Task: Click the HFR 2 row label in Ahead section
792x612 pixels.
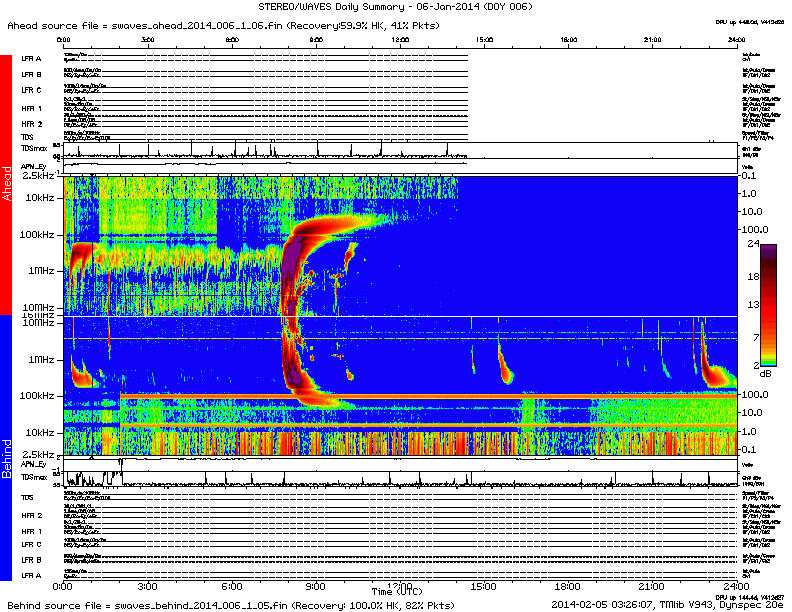Action: point(31,124)
